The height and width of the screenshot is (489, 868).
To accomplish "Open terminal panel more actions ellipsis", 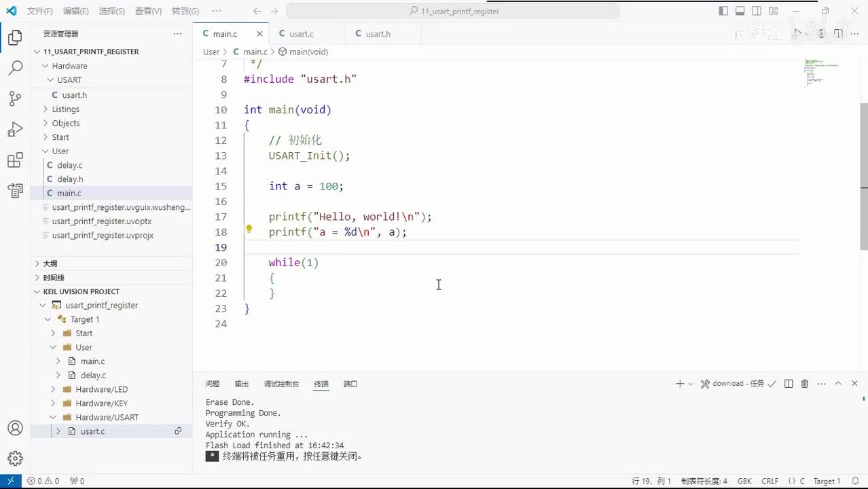I will (821, 384).
